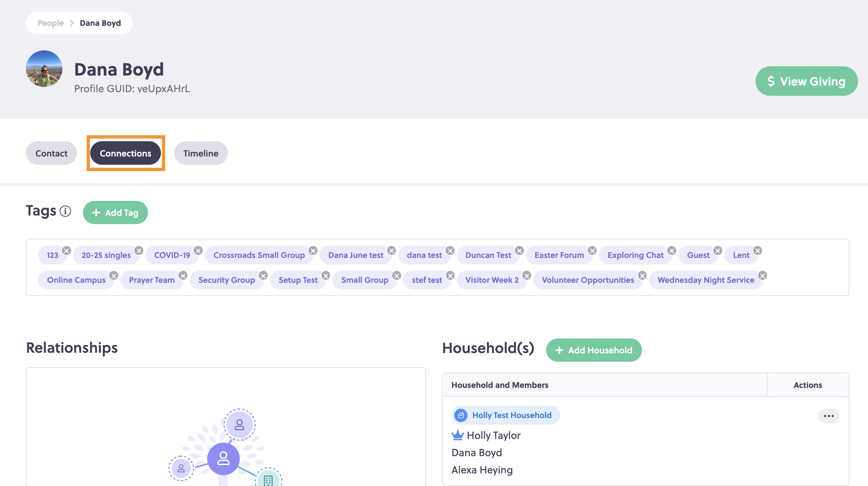The height and width of the screenshot is (486, 868).
Task: Remove the Small Group tag
Action: [x=397, y=275]
